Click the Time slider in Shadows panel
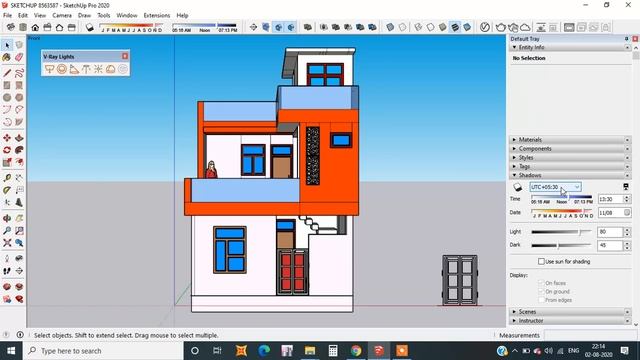This screenshot has height=360, width=640. [561, 197]
